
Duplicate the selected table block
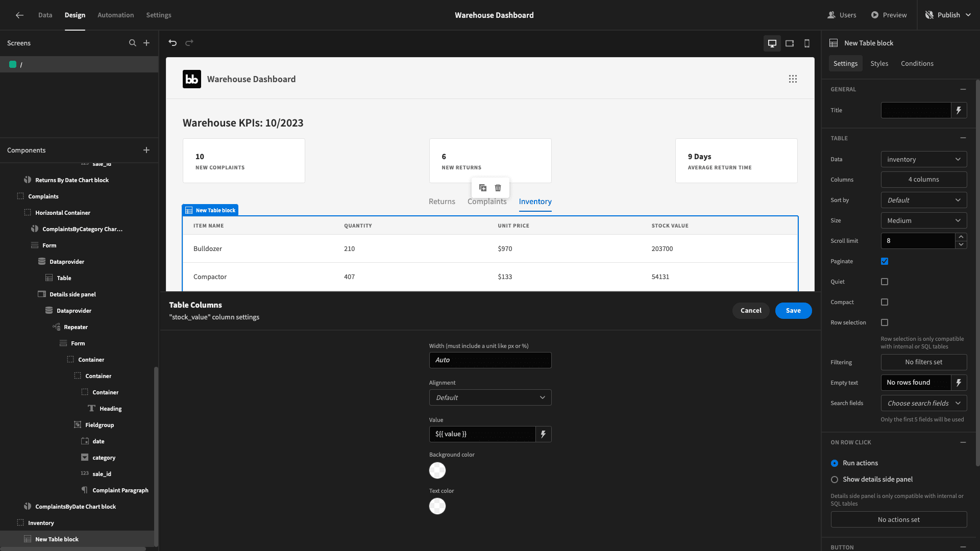pyautogui.click(x=483, y=188)
